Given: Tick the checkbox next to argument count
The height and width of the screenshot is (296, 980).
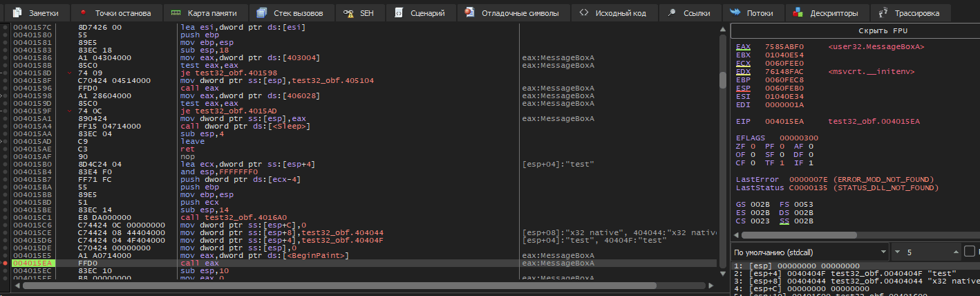Looking at the screenshot, I should tap(969, 252).
